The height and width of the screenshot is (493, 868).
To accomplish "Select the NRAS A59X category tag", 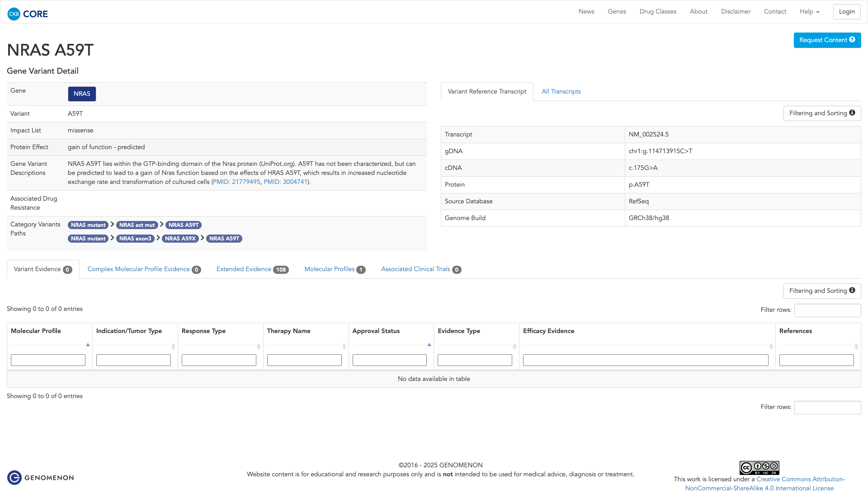I will click(180, 239).
